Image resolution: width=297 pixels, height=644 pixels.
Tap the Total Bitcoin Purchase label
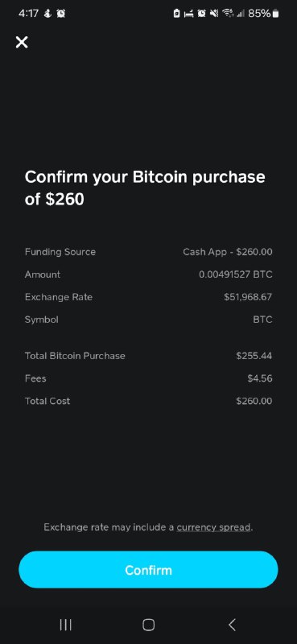pyautogui.click(x=75, y=356)
